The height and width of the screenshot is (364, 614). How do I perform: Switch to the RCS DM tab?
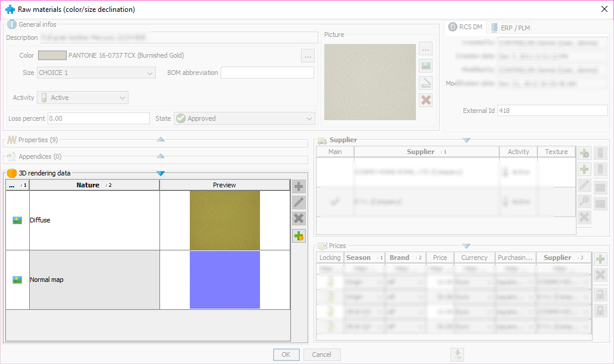click(466, 27)
